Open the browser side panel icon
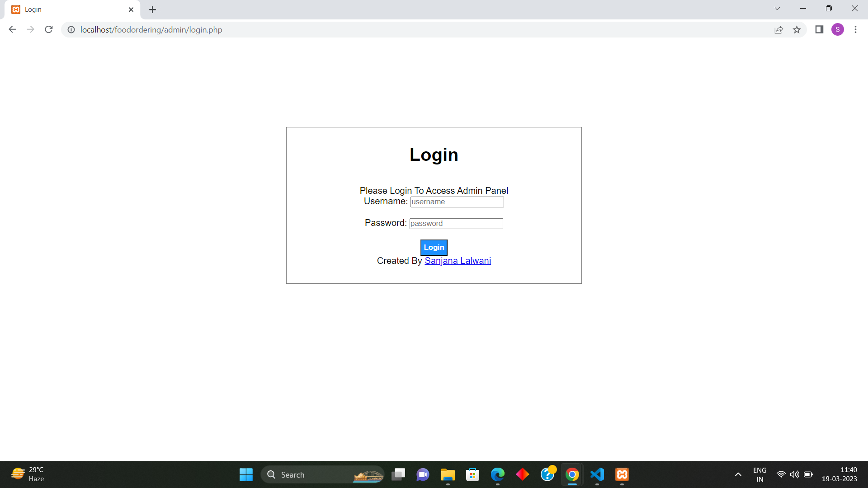Viewport: 868px width, 488px height. click(x=819, y=30)
